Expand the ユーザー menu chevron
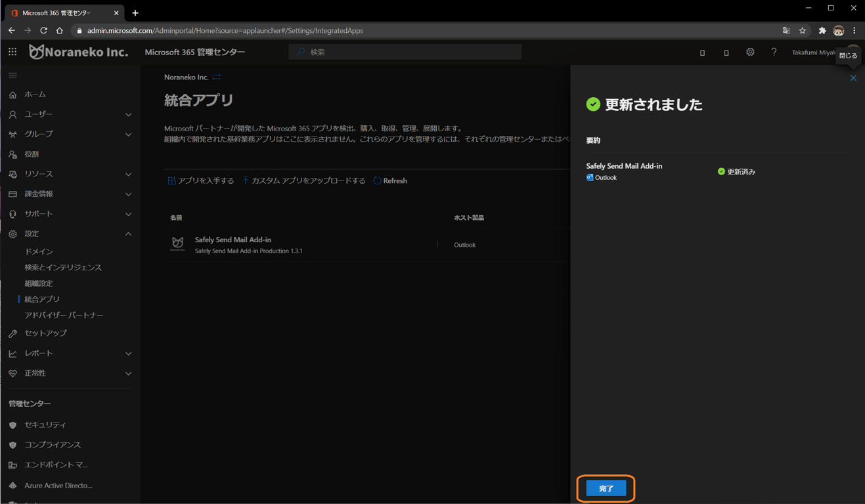865x504 pixels. tap(128, 114)
